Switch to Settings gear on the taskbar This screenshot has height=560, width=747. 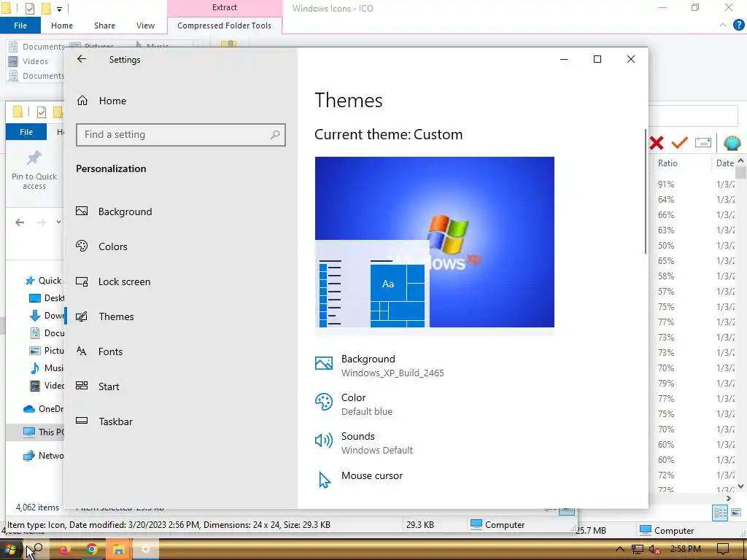(145, 550)
